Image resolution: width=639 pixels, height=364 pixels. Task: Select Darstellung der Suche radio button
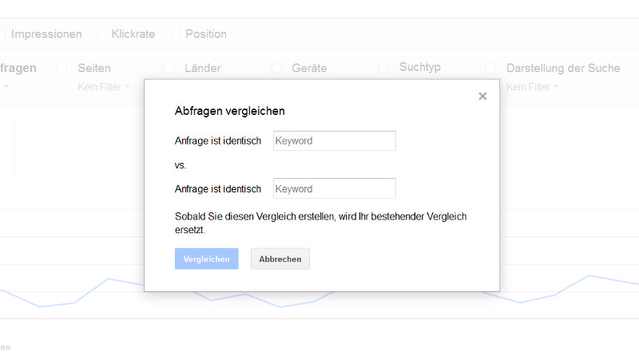tap(490, 69)
